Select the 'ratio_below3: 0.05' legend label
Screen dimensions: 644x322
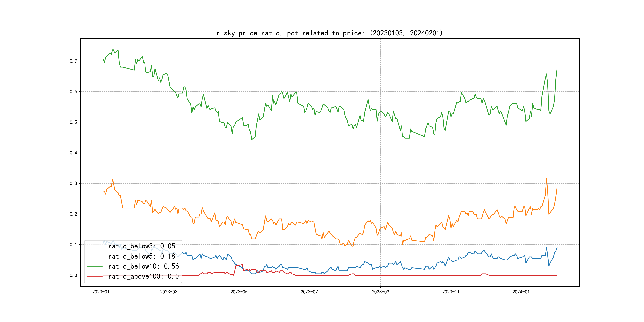coord(142,246)
